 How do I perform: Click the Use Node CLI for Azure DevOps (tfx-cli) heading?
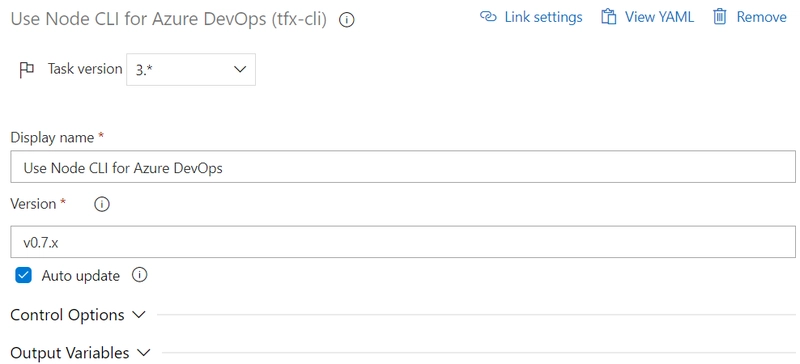point(169,19)
